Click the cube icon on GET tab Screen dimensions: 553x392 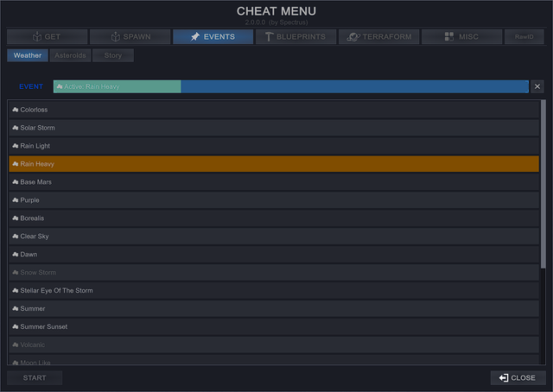click(x=37, y=36)
